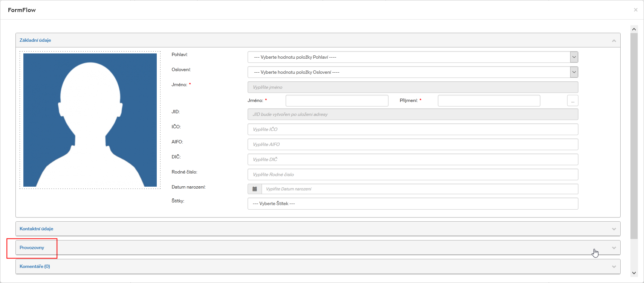
Task: Click the profile photo placeholder
Action: (x=90, y=120)
